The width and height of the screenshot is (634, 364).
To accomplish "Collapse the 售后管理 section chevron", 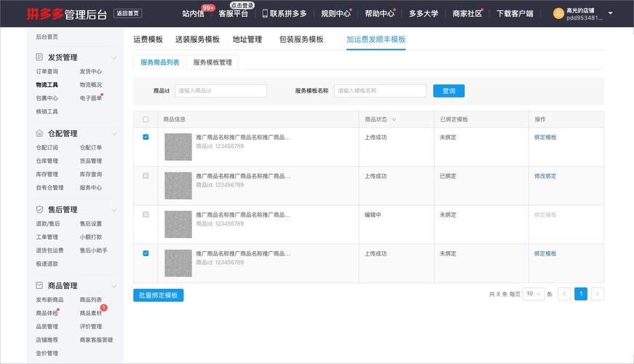I will click(114, 210).
